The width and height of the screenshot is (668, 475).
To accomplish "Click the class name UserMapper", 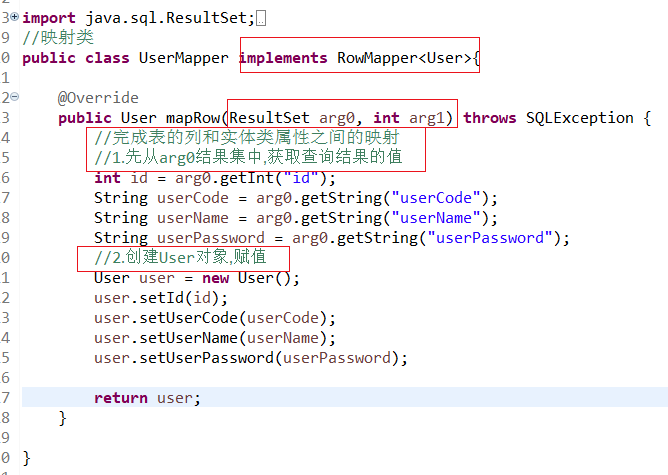I will 184,58.
